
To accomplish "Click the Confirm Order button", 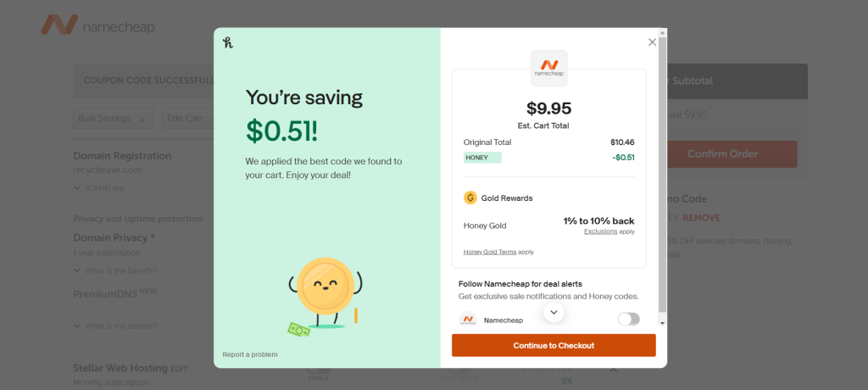I will point(722,153).
